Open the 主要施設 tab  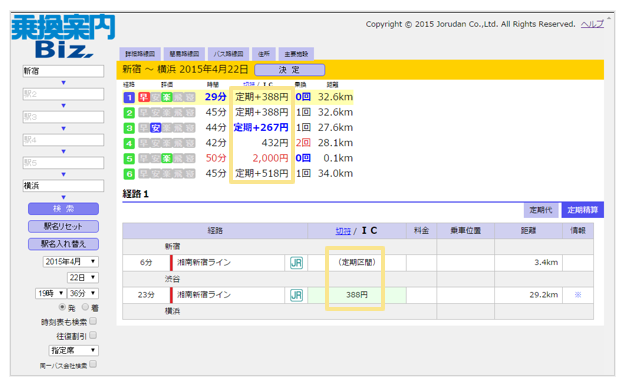click(x=296, y=54)
